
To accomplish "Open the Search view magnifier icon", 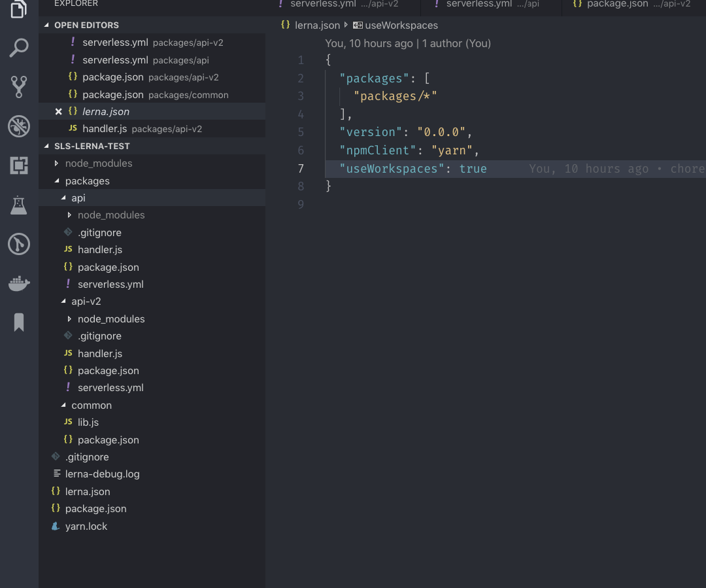I will tap(19, 48).
